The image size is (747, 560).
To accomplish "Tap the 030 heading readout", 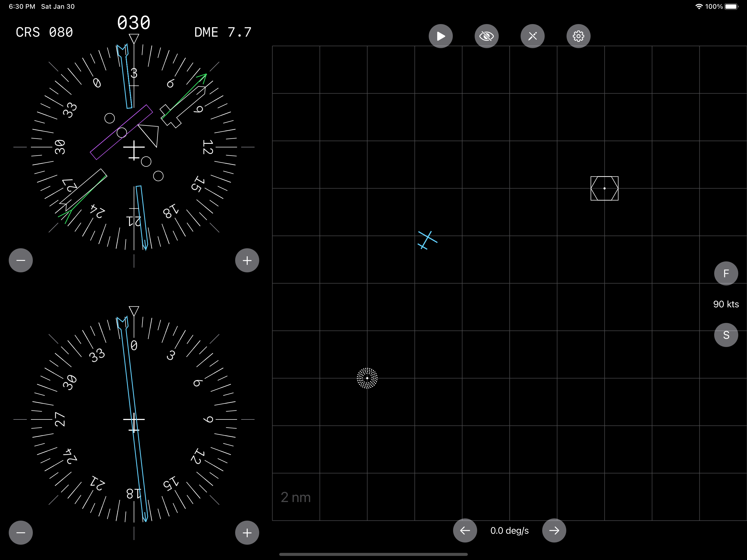I will point(134,23).
